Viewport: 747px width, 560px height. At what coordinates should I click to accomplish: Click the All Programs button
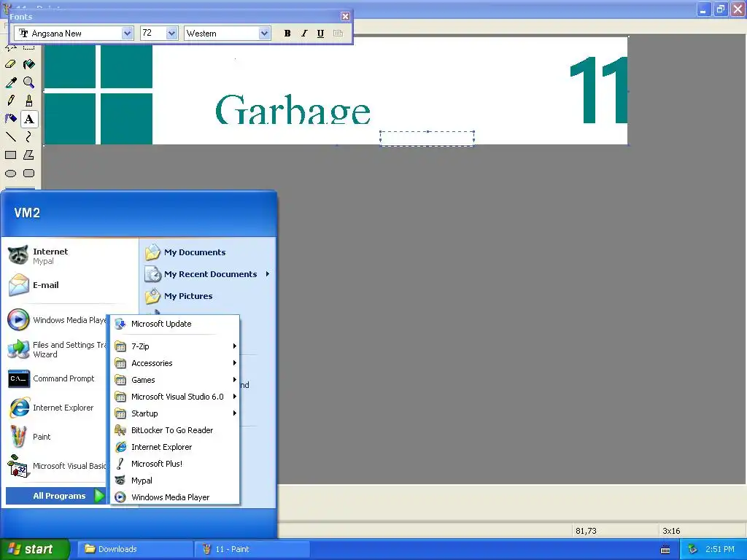pos(55,496)
